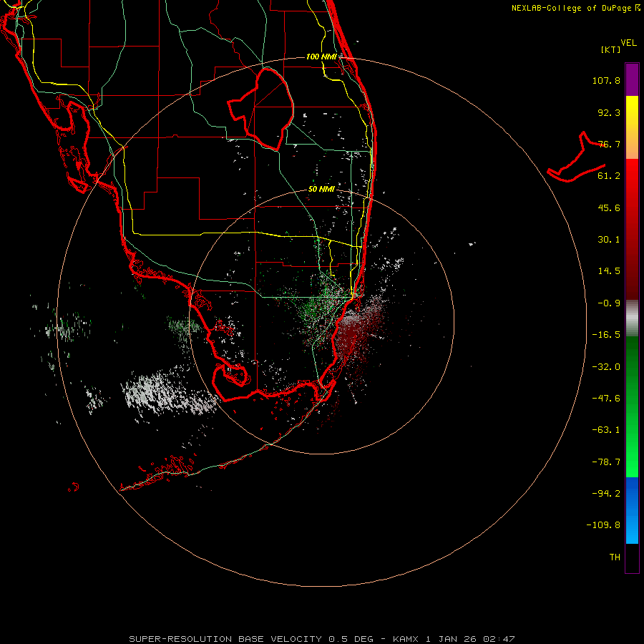Select the 76.7 velocity scale label
This screenshot has height=644, width=644.
pos(609,144)
